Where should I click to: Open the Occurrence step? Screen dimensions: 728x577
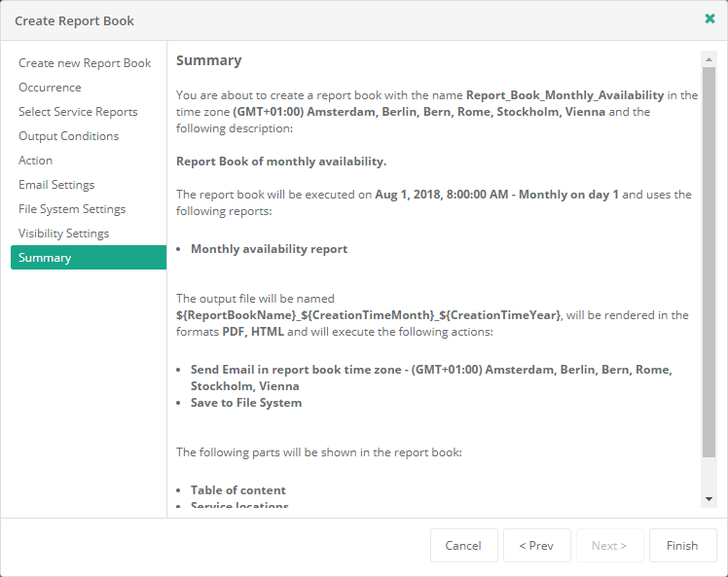click(50, 88)
